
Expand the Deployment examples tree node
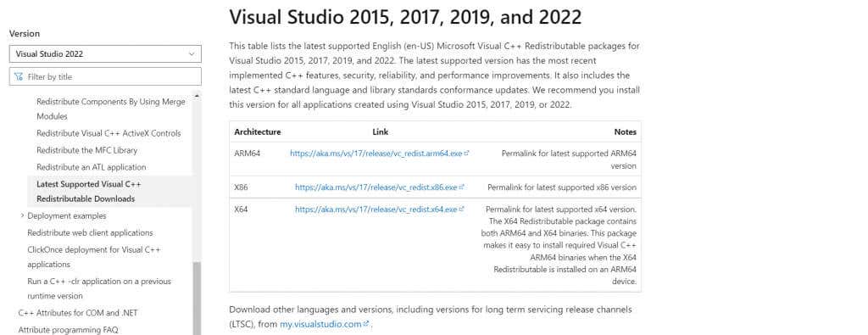[x=22, y=215]
